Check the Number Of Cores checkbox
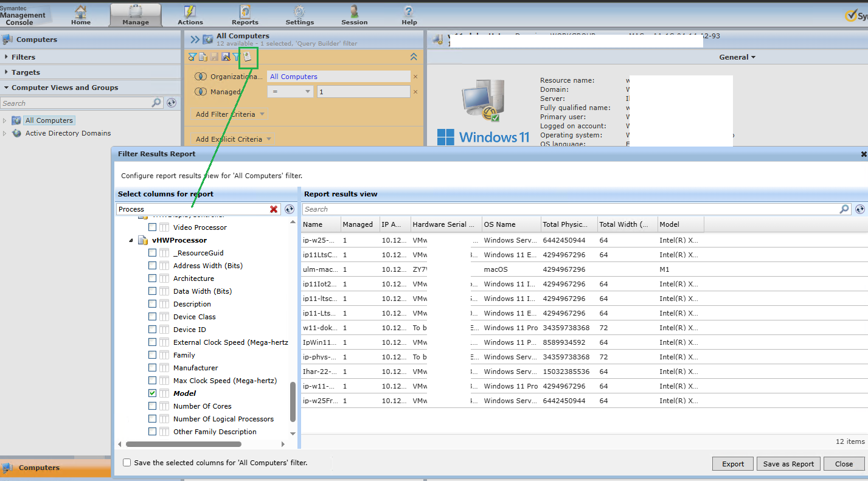 point(153,406)
